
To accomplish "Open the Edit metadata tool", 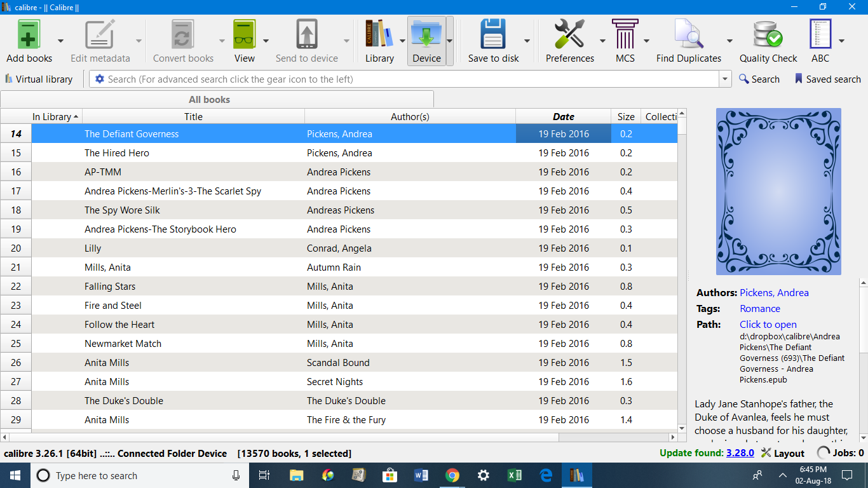I will tap(100, 34).
